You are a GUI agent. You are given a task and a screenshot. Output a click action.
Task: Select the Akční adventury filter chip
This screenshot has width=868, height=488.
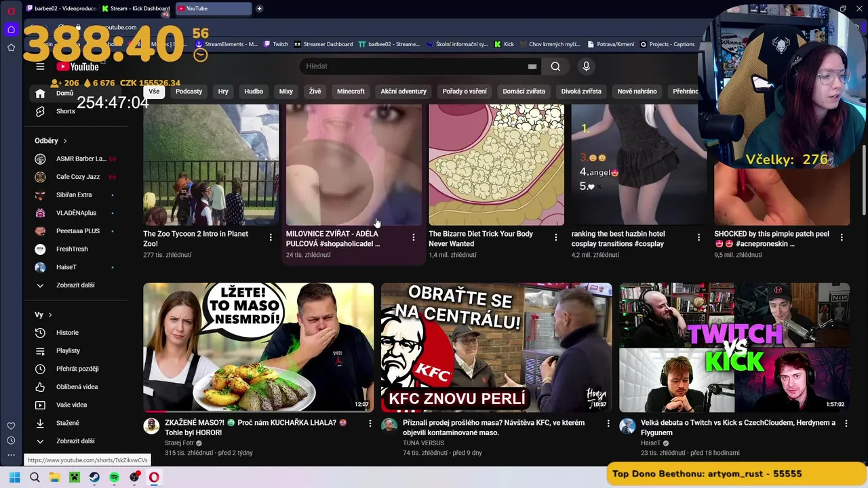tap(403, 91)
